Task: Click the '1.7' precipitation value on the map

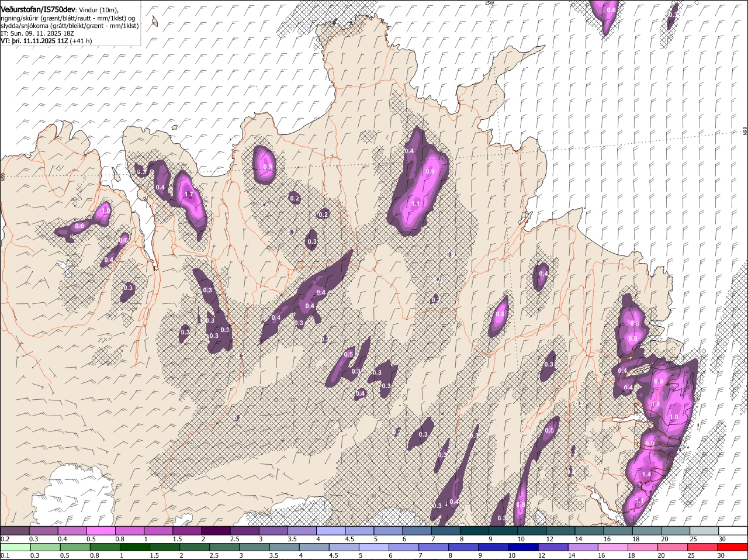Action: [189, 195]
